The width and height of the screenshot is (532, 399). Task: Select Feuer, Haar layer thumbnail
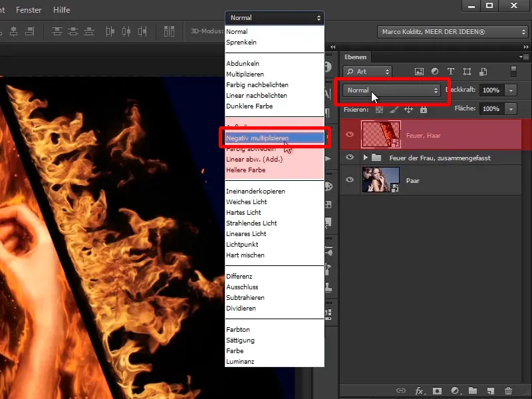[380, 134]
